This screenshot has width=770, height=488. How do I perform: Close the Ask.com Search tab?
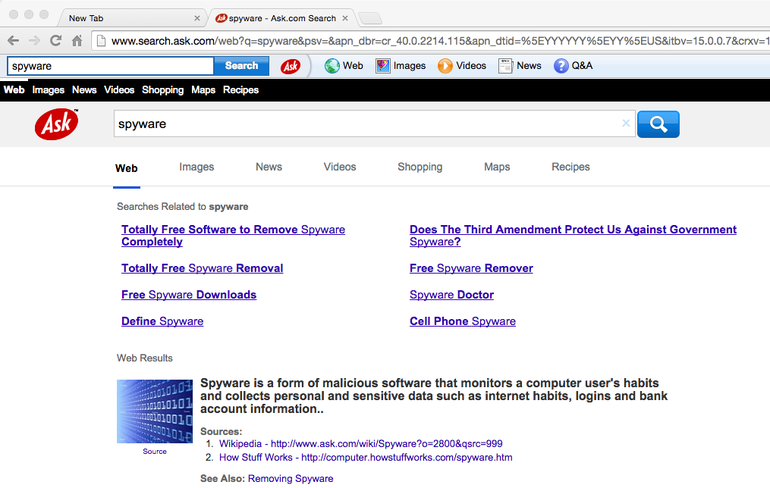coord(345,18)
